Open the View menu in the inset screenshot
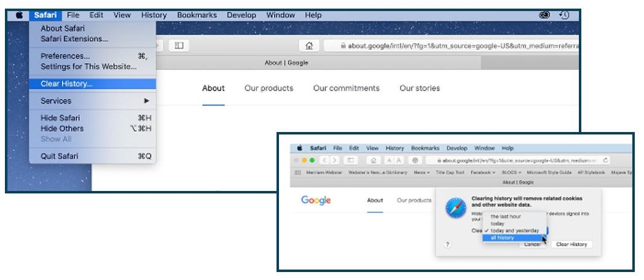Screen dimensions: 644x280 (x=372, y=148)
